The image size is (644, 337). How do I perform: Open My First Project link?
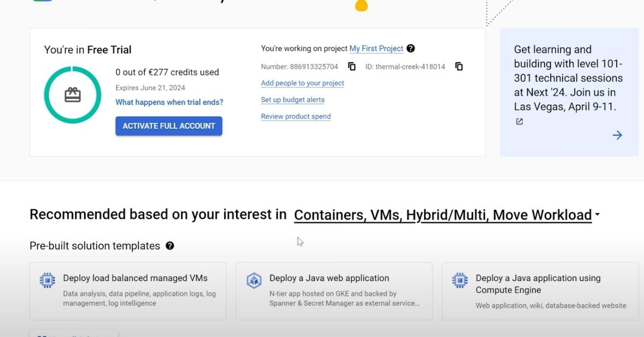coord(376,48)
